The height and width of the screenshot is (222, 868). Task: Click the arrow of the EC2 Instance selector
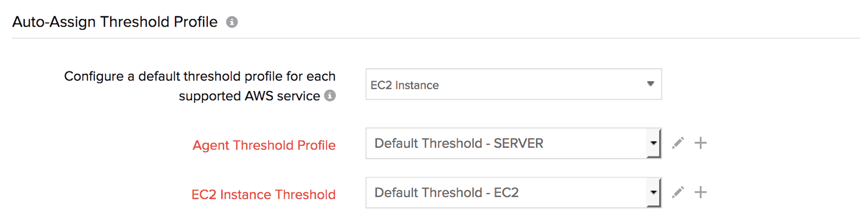tap(650, 84)
